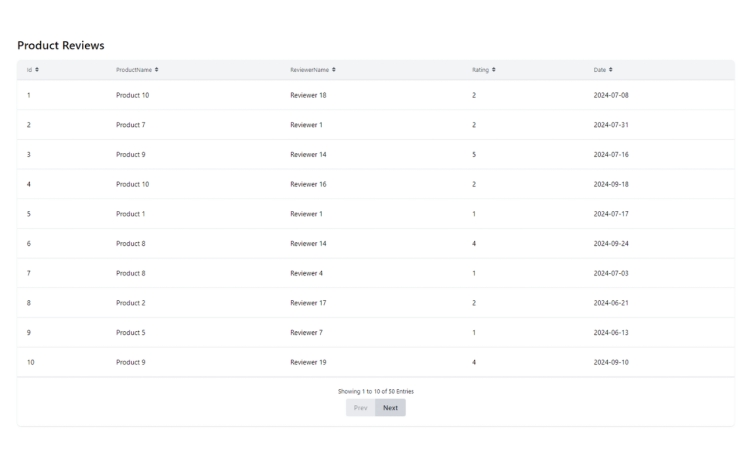Image resolution: width=750 pixels, height=469 pixels.
Task: Click Id cell 10 in last row
Action: [x=31, y=362]
